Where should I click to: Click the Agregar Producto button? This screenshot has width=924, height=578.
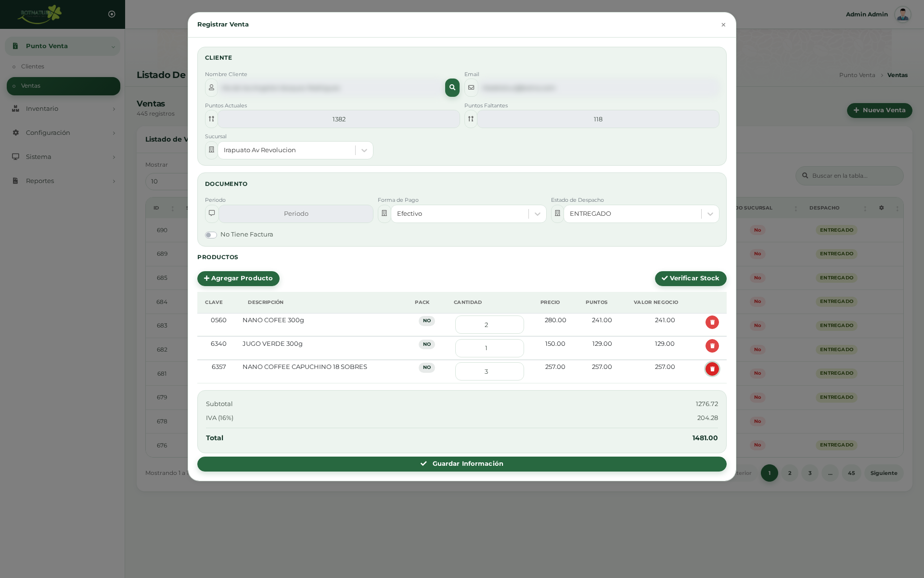[x=238, y=278]
